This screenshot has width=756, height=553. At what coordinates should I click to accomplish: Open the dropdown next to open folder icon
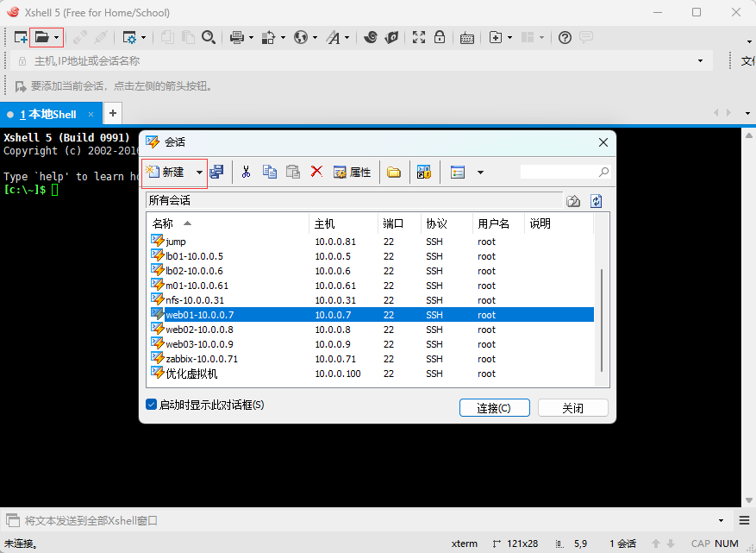click(x=56, y=37)
